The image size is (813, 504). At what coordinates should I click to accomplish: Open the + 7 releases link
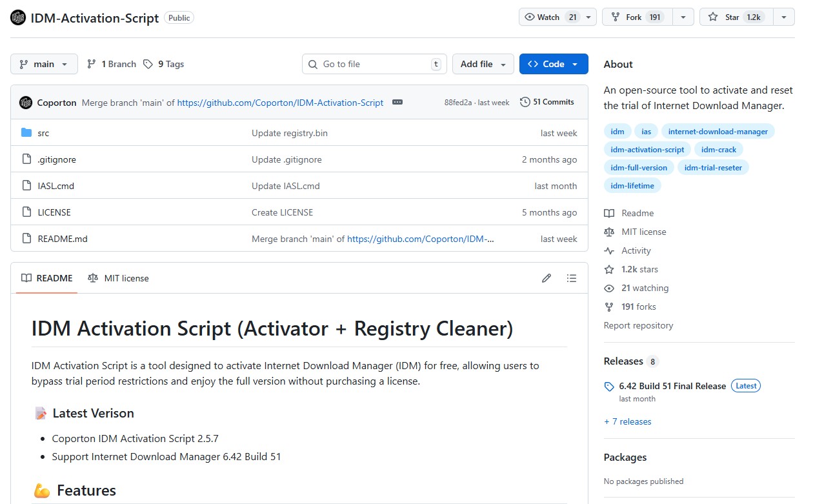[627, 421]
